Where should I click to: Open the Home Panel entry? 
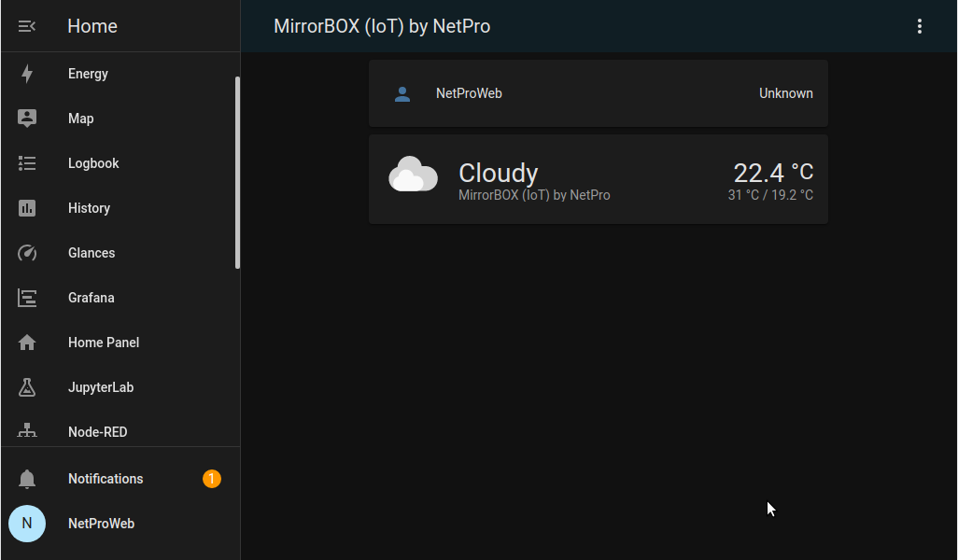119,343
